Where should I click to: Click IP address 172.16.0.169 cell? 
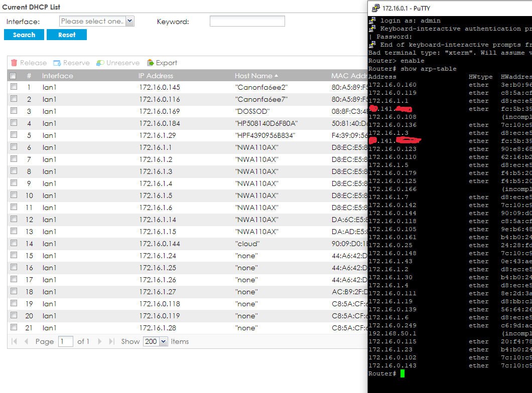pyautogui.click(x=160, y=111)
